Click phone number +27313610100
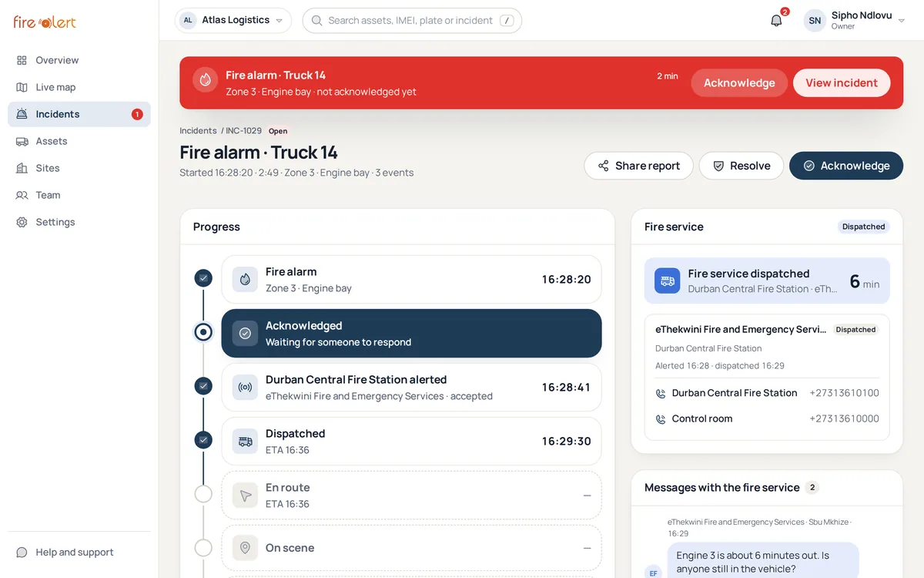 click(844, 393)
